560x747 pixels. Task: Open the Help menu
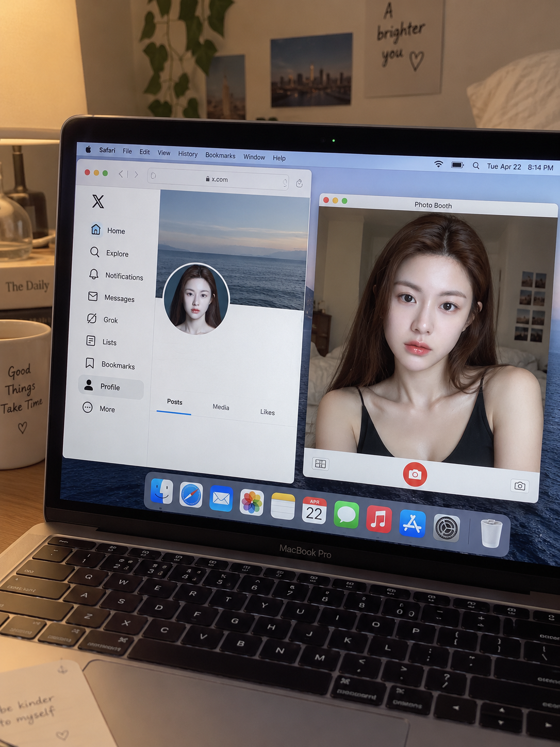click(279, 158)
